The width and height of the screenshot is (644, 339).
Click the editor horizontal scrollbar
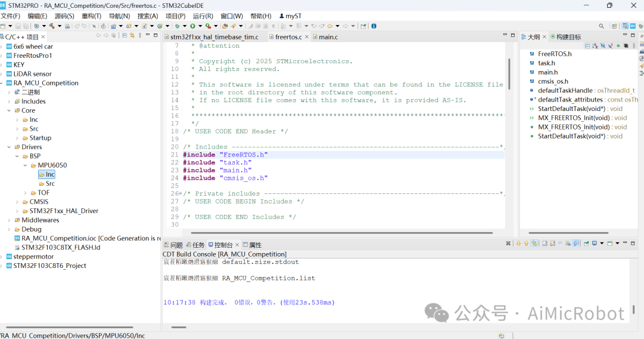[341, 233]
